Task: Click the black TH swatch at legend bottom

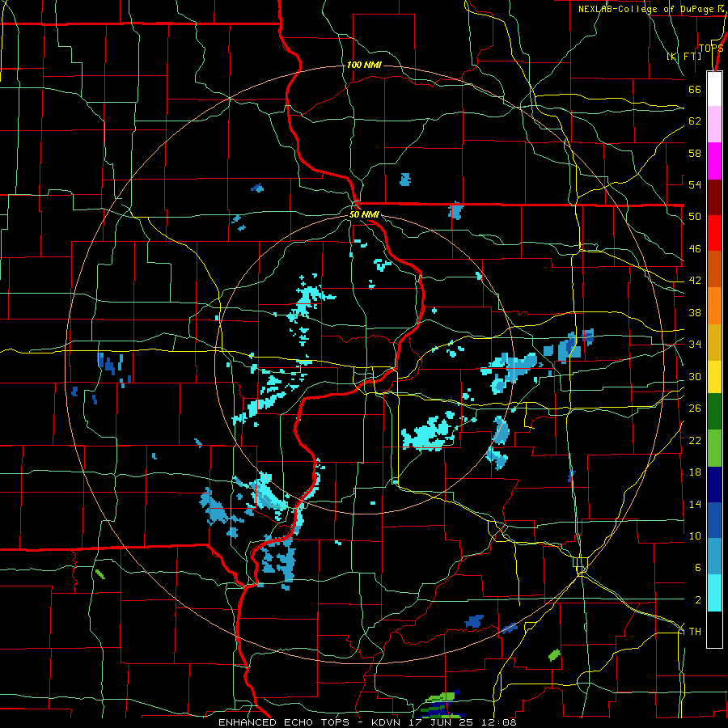Action: pyautogui.click(x=714, y=629)
